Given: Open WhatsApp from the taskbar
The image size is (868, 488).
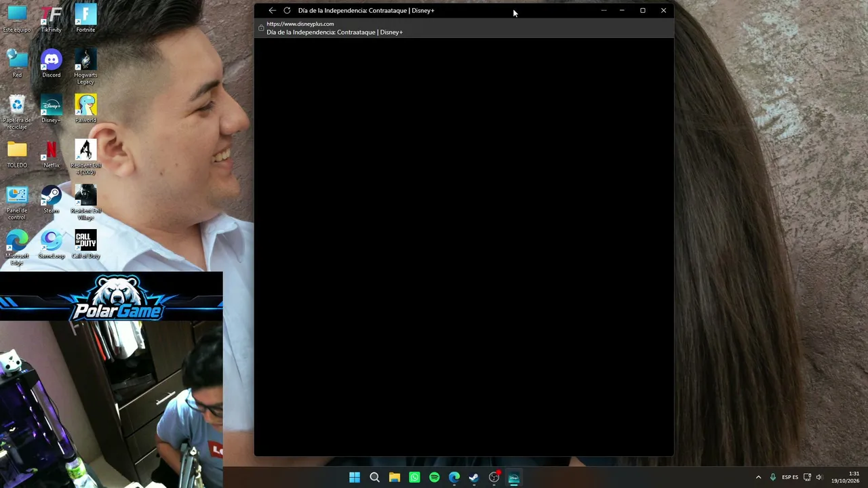Looking at the screenshot, I should [414, 478].
